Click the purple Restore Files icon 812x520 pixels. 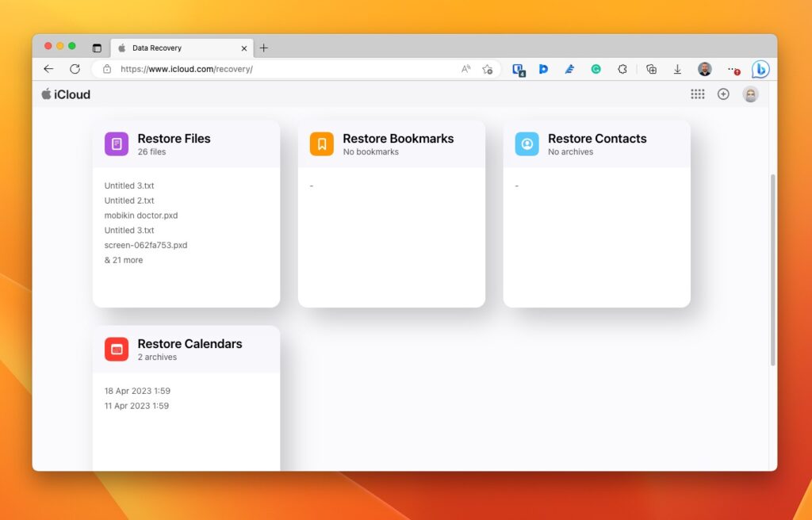coord(117,144)
